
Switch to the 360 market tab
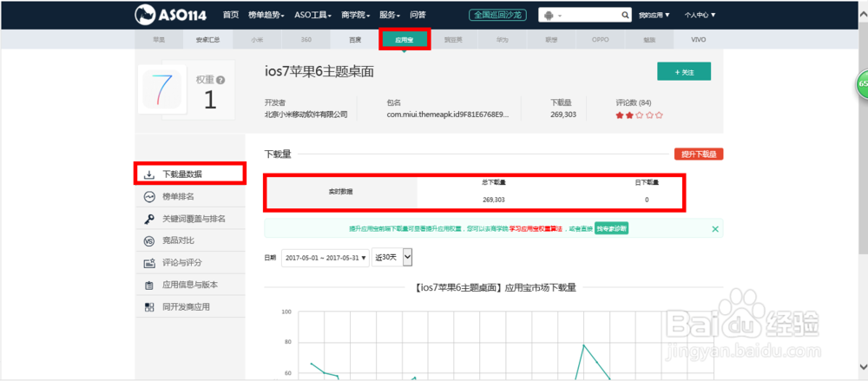(x=306, y=40)
